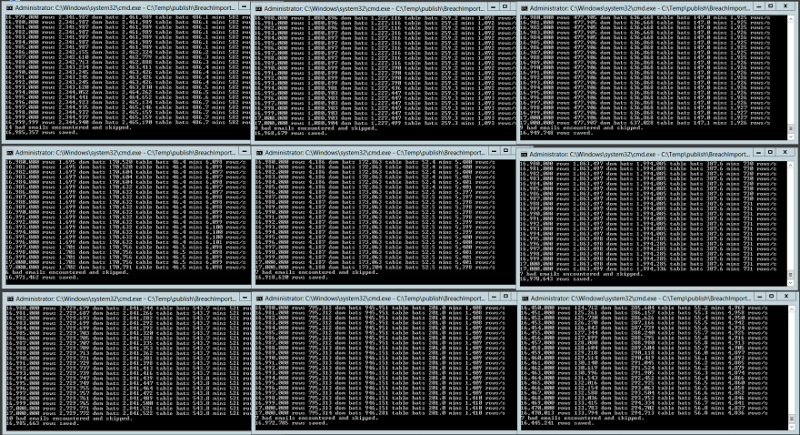Viewport: 800px width, 435px height.
Task: Open the system menu icon of the bottom-right cmd window
Action: point(524,298)
